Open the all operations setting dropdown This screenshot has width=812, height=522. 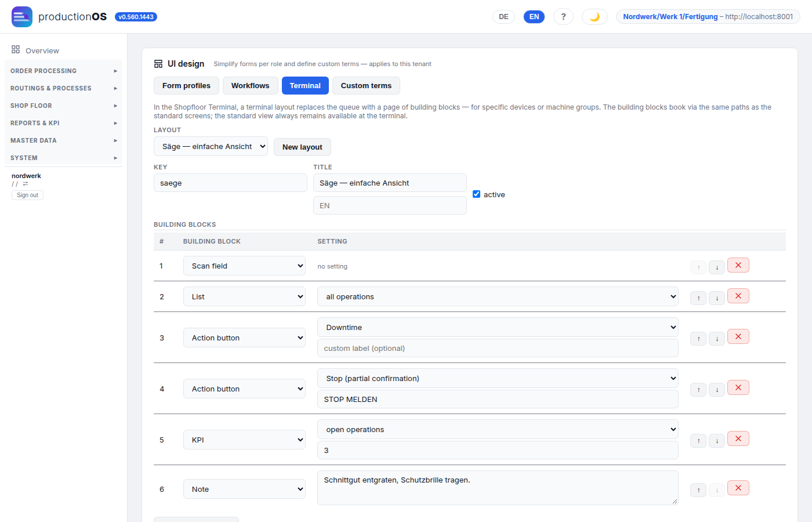point(498,296)
